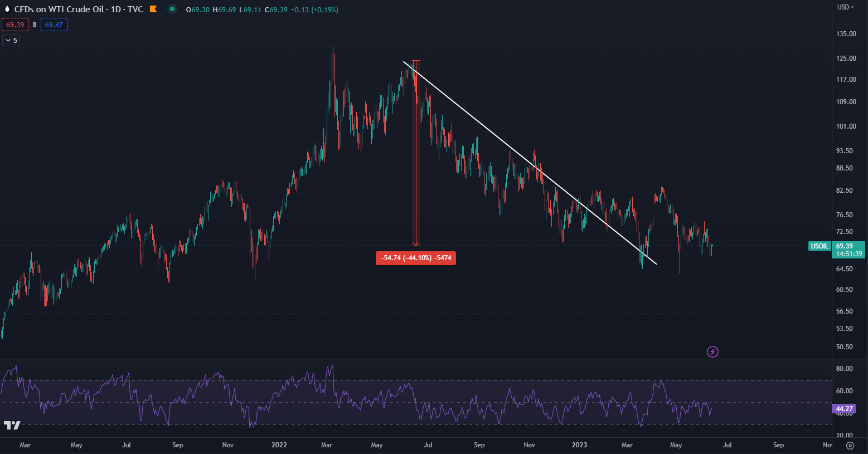Click the green market status dot
The image size is (868, 454).
pos(172,9)
